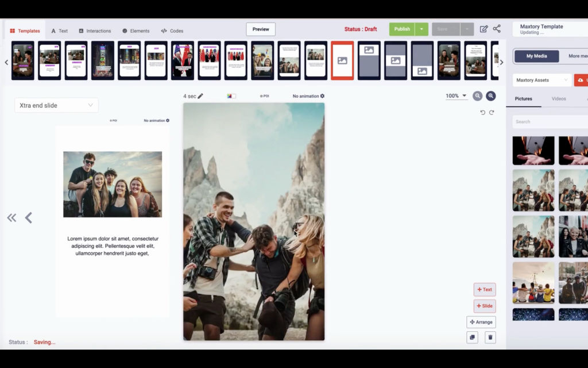
Task: Click the Status : Draft label
Action: 361,29
